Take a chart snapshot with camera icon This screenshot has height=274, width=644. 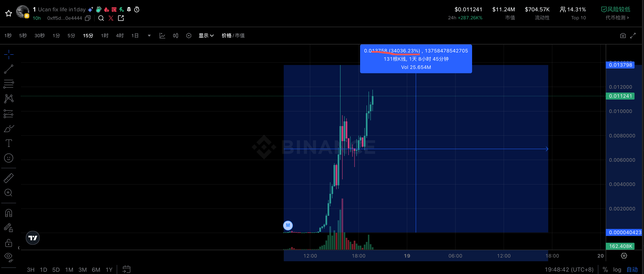(623, 36)
